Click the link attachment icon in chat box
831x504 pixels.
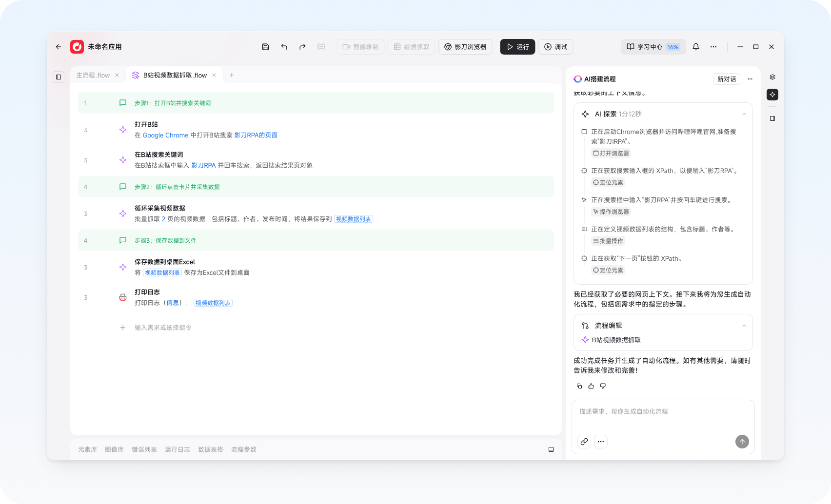(584, 442)
